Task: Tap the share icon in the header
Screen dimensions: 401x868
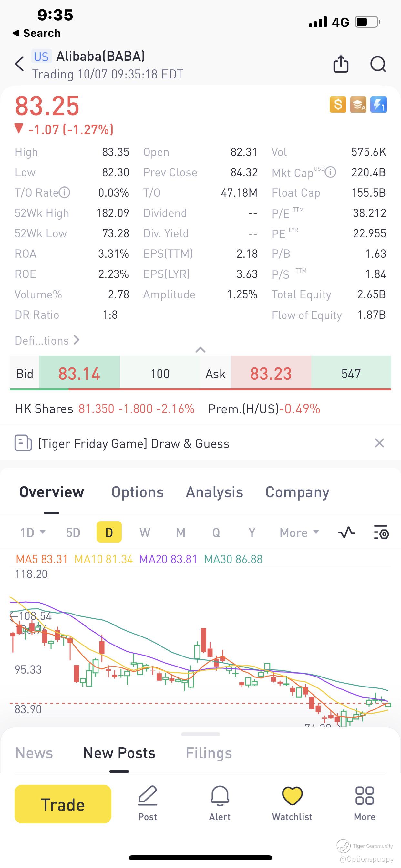Action: coord(341,64)
